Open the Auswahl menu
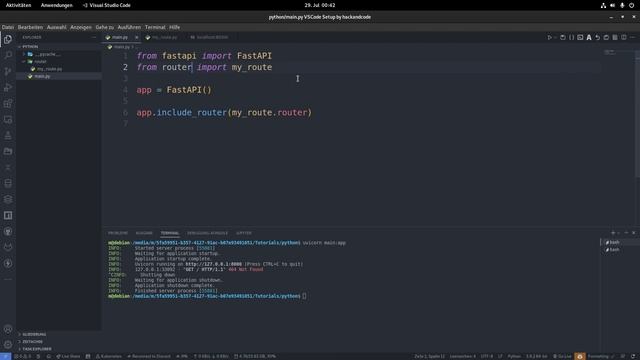 coord(56,27)
